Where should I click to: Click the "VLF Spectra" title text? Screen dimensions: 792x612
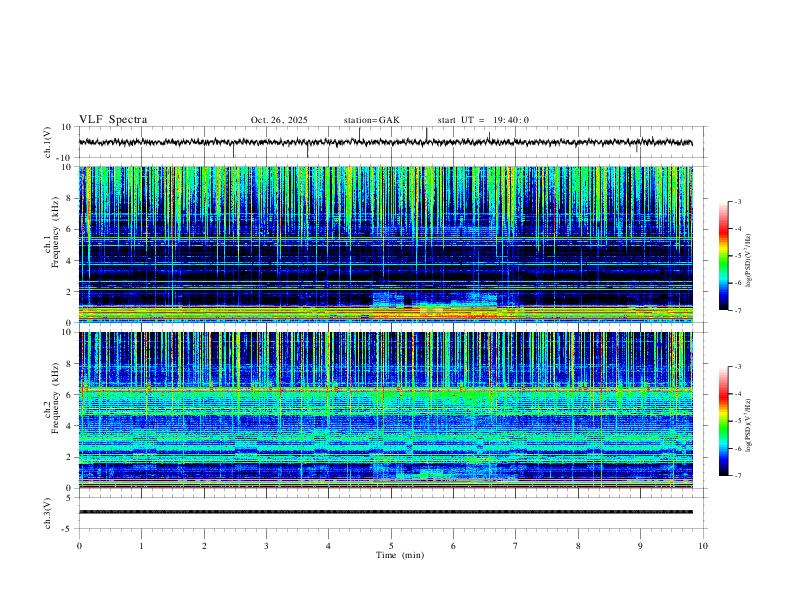point(113,120)
